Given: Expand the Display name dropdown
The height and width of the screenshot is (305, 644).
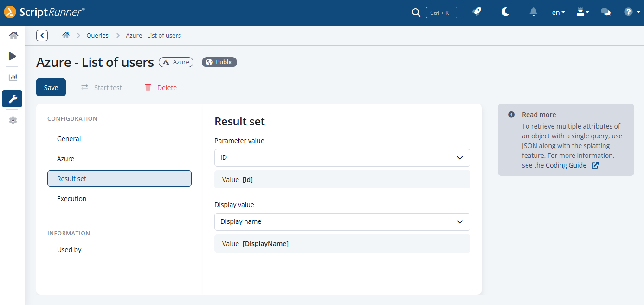Looking at the screenshot, I should (x=342, y=222).
